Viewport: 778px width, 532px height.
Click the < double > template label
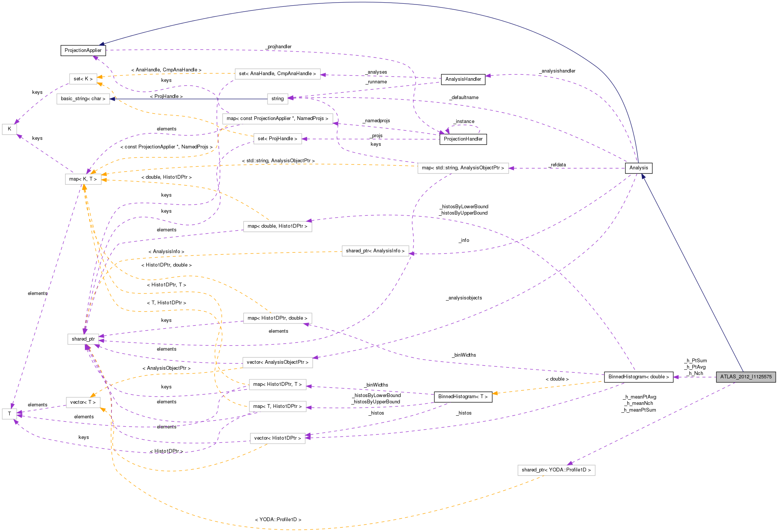[x=557, y=379]
